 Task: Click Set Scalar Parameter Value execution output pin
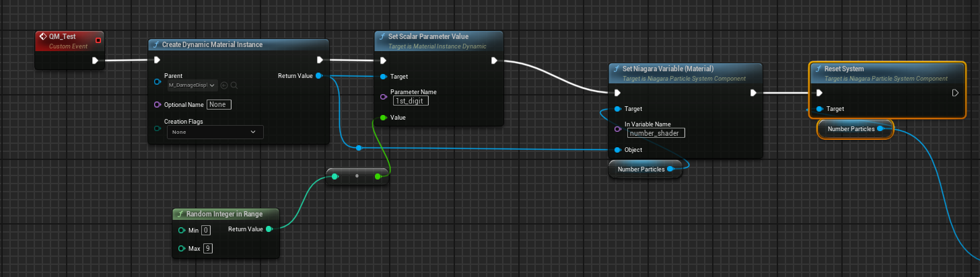tap(495, 61)
